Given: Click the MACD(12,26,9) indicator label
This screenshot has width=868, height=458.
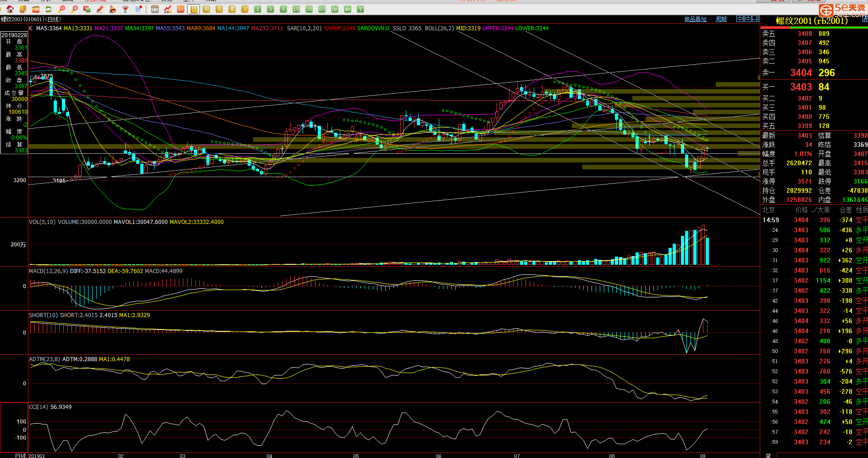Looking at the screenshot, I should (49, 271).
